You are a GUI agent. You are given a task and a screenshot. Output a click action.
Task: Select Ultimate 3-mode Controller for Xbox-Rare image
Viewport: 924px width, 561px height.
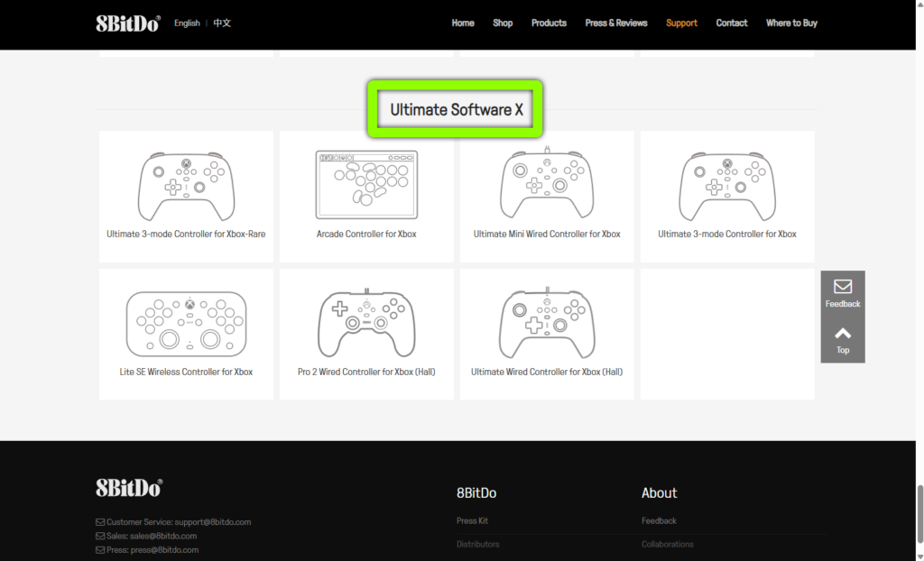coord(186,185)
